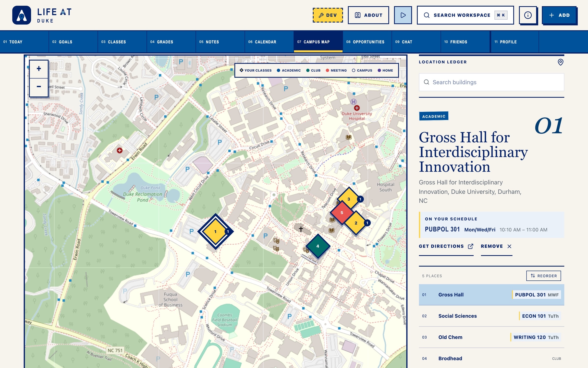Screen dimensions: 588x368
Task: Toggle Home legend filter
Action: (x=385, y=70)
